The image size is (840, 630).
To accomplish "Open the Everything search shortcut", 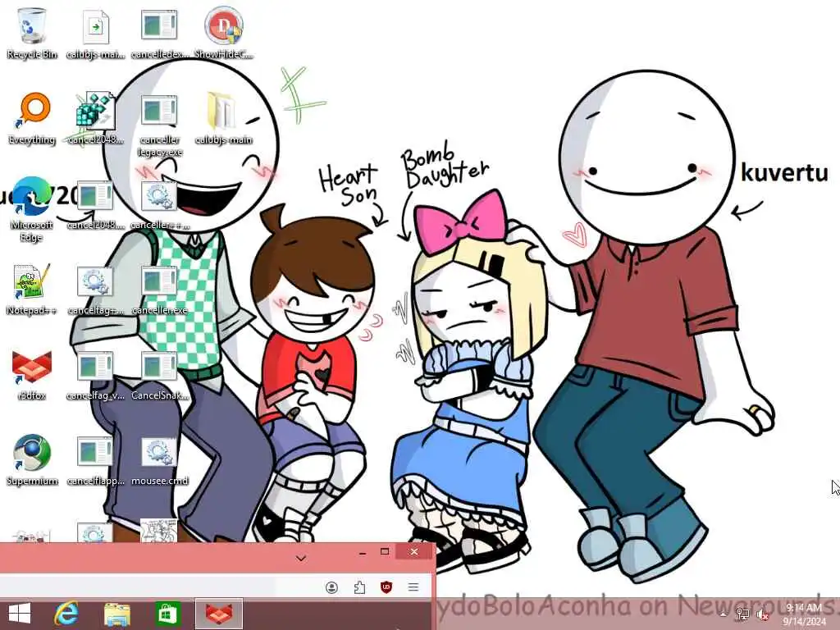I will tap(32, 118).
